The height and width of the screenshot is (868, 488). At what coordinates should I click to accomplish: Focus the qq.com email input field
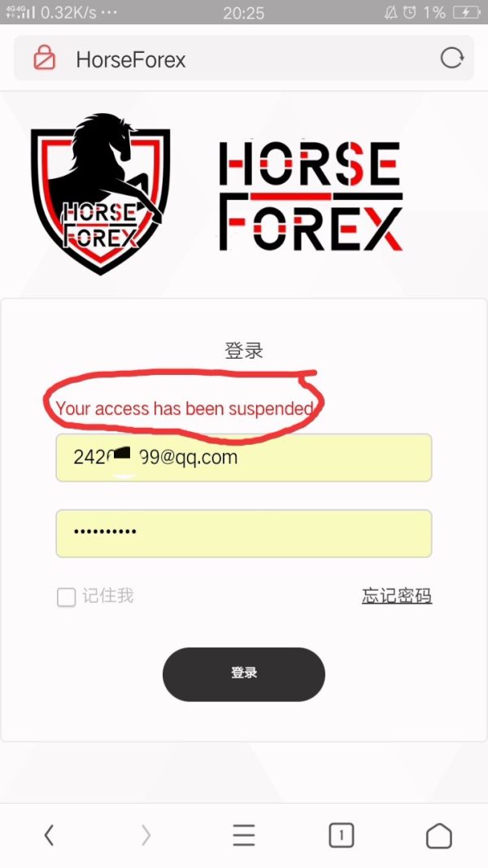(243, 457)
